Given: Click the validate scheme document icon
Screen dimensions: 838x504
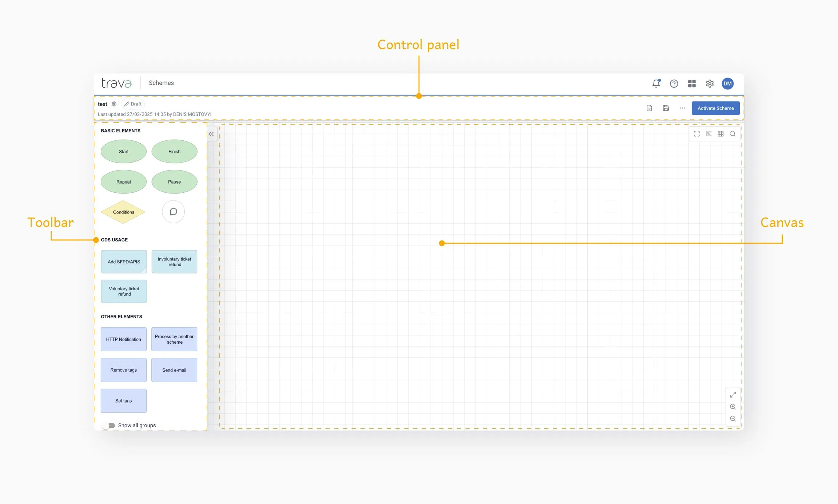Looking at the screenshot, I should (649, 108).
